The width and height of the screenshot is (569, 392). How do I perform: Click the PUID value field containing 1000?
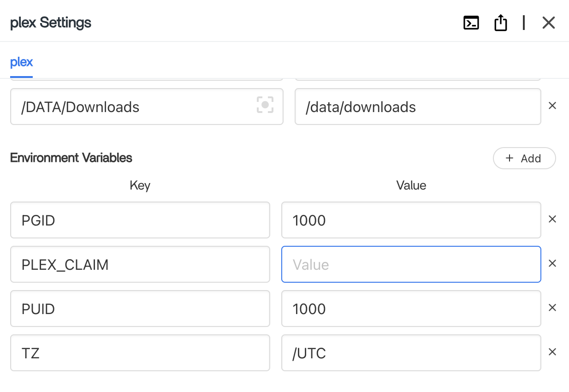tap(411, 309)
